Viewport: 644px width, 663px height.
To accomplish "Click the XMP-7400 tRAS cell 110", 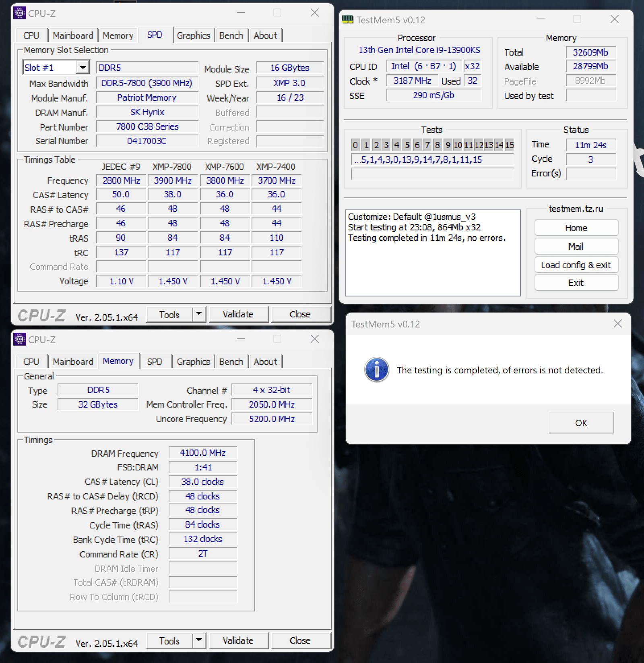I will click(277, 238).
